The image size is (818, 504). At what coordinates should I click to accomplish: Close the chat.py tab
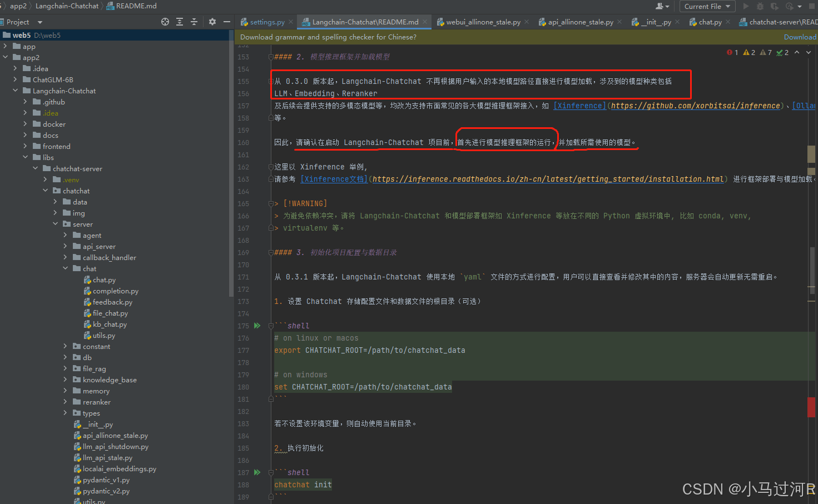728,22
